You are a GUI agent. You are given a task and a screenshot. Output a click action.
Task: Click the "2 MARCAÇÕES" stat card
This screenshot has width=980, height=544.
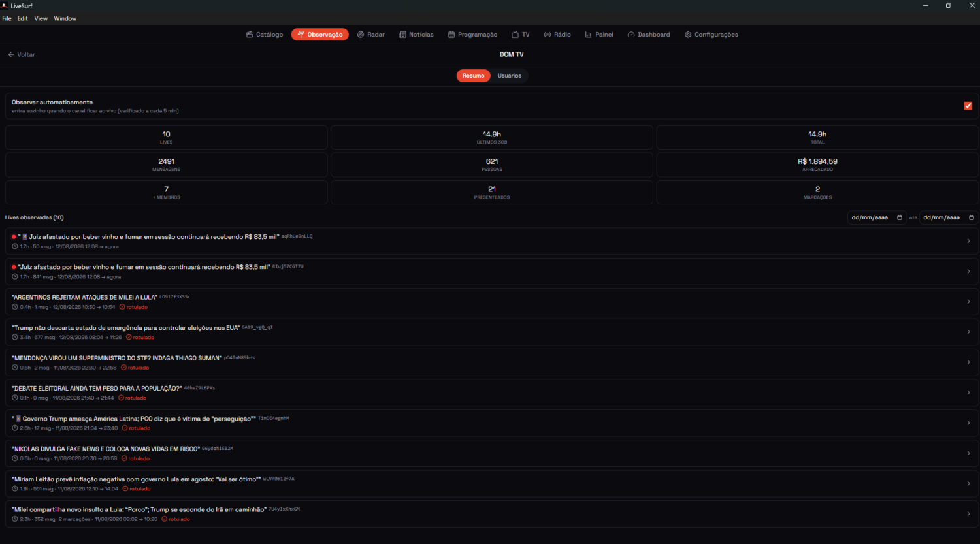click(x=817, y=193)
